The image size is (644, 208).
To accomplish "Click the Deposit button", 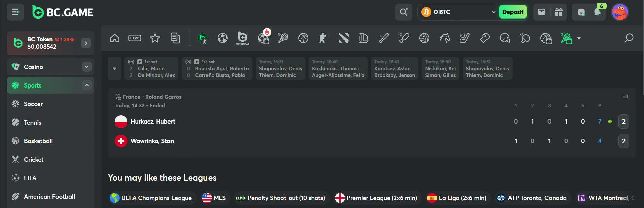I will point(513,12).
